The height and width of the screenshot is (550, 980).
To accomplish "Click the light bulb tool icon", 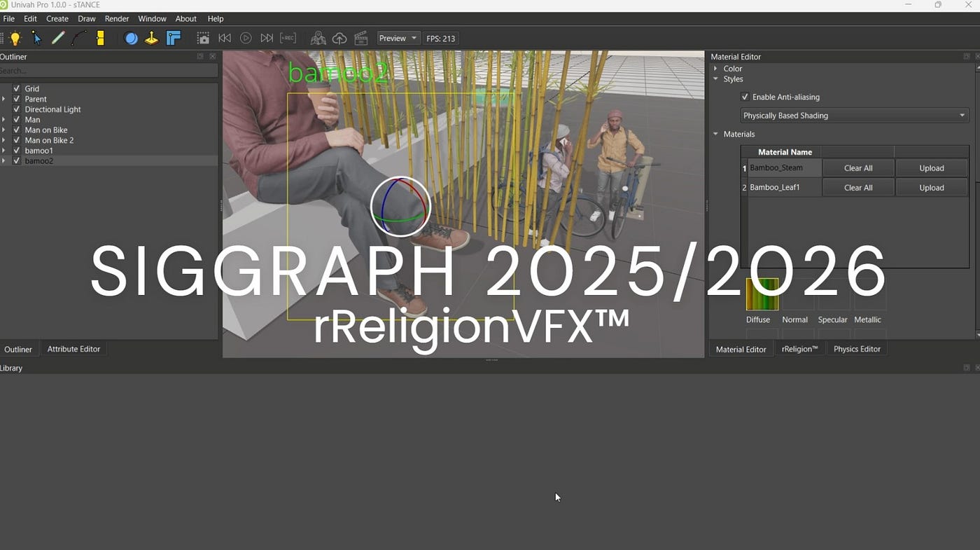I will tap(15, 39).
